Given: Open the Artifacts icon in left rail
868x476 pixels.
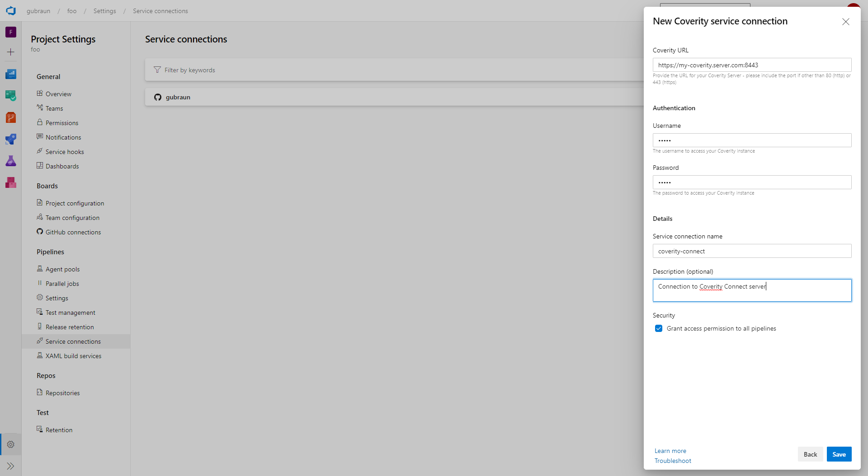Looking at the screenshot, I should click(11, 182).
